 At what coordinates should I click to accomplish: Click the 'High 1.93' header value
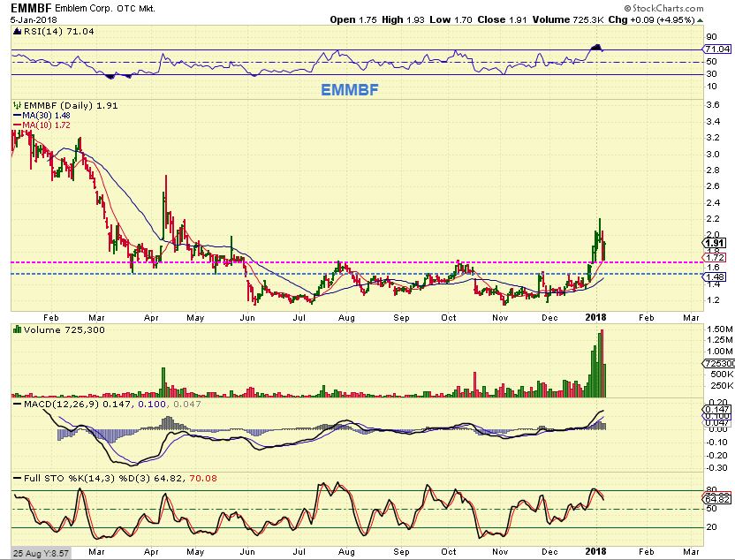pos(403,19)
